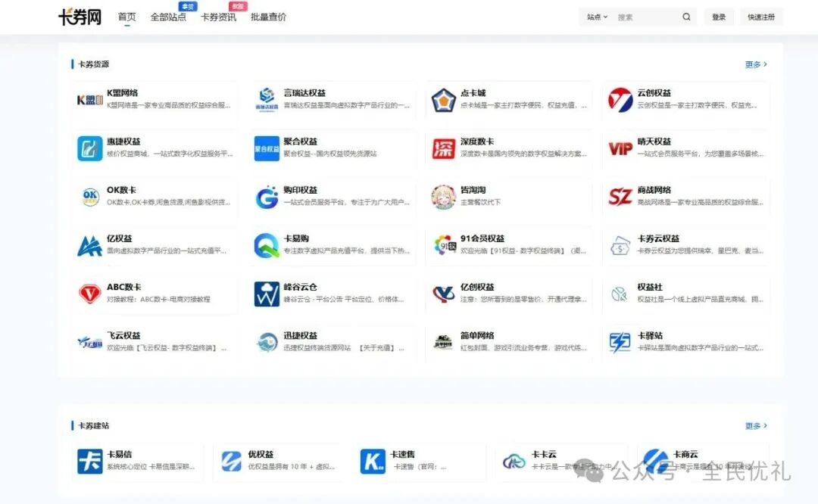Open the 飞云权益 title text
Viewport: 818px width, 504px height.
tap(123, 335)
